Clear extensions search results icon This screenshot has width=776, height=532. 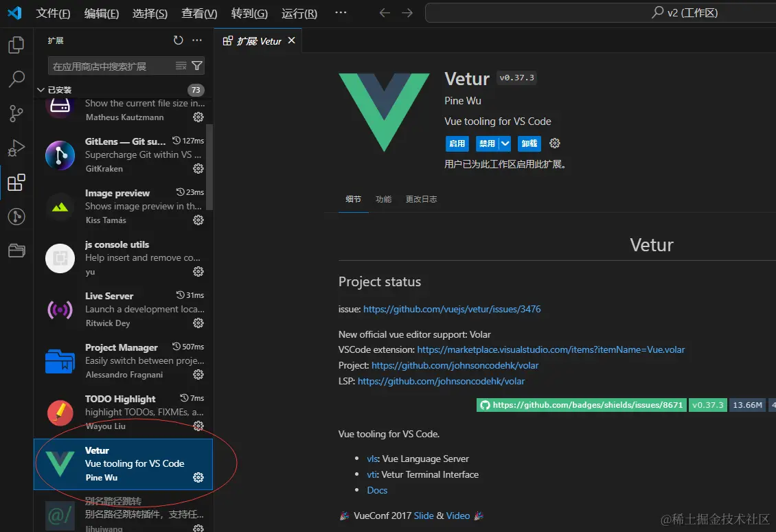pos(181,66)
